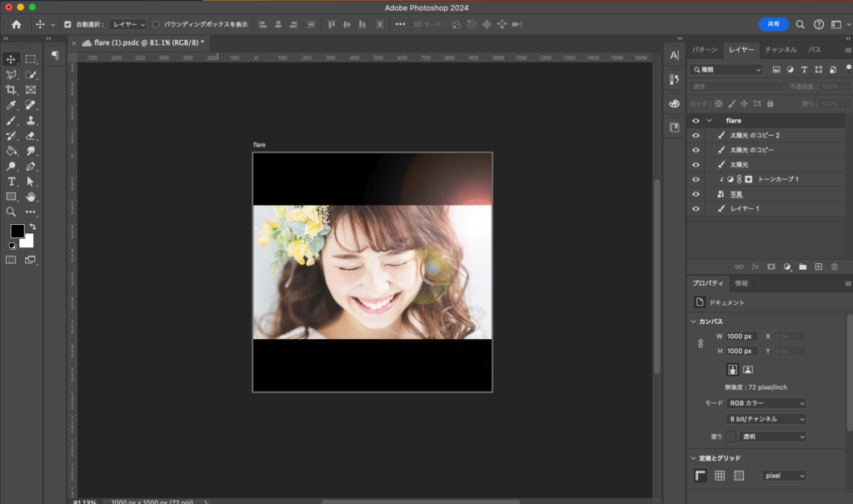Select the Horizontal Type tool

(12, 182)
